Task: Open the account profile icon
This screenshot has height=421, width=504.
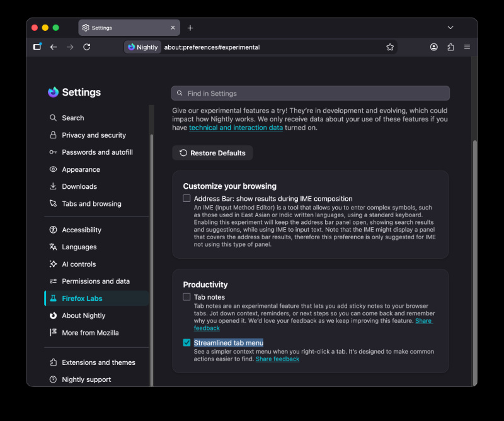Action: click(433, 47)
